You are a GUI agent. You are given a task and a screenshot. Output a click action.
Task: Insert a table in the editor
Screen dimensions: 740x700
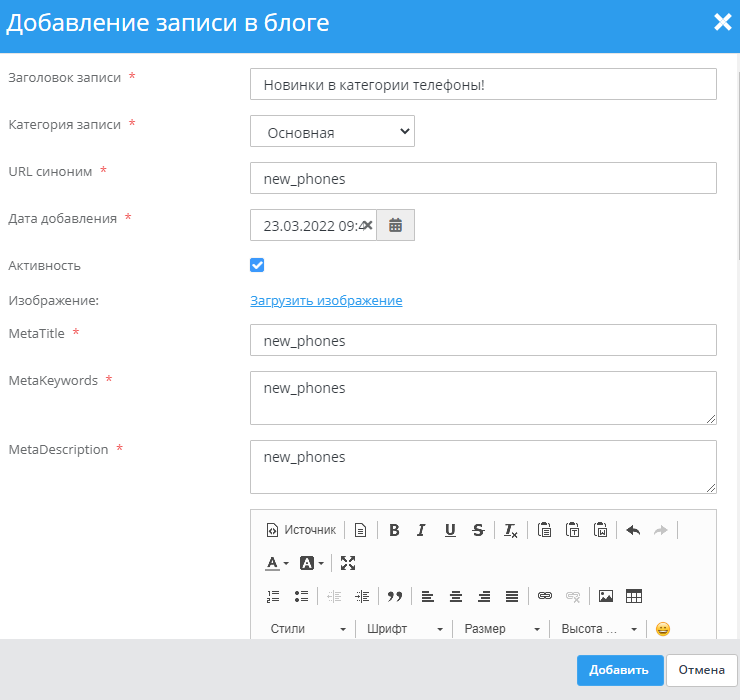633,596
